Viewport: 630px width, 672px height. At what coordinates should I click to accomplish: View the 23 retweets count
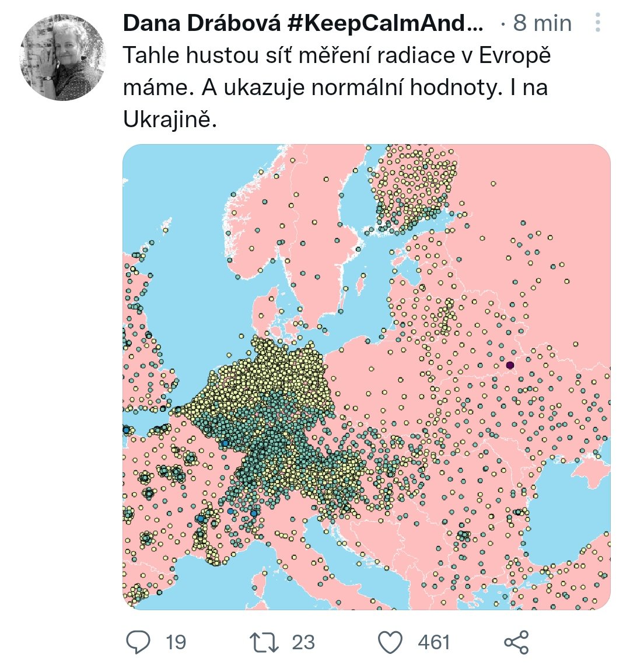tap(303, 642)
